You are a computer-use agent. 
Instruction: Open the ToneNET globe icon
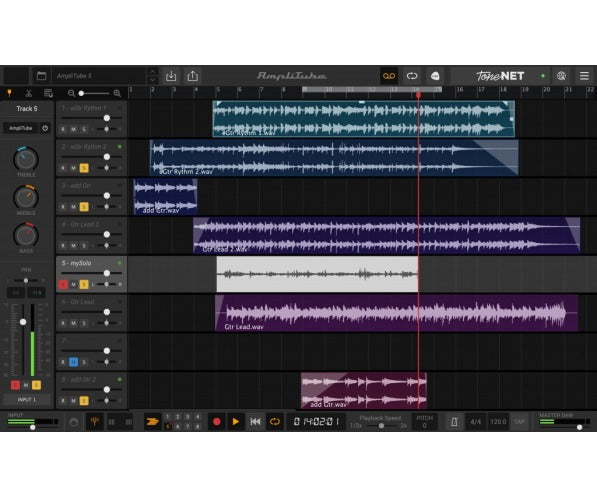click(561, 76)
